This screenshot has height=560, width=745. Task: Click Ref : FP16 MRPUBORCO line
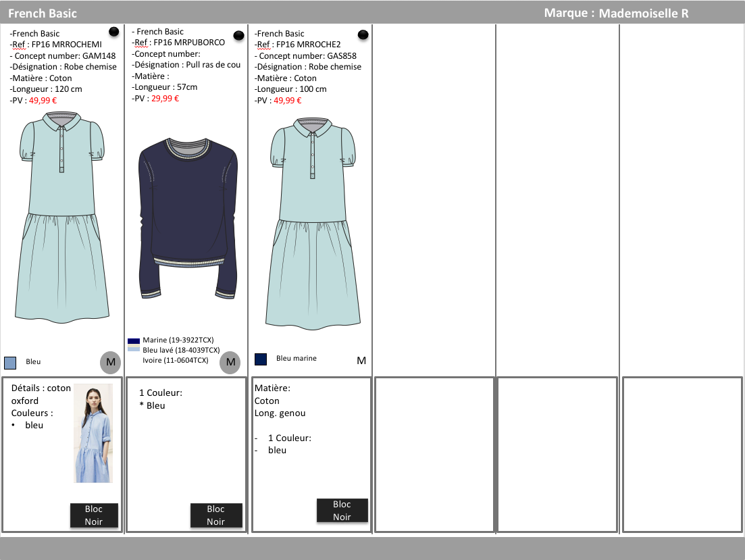tap(178, 43)
